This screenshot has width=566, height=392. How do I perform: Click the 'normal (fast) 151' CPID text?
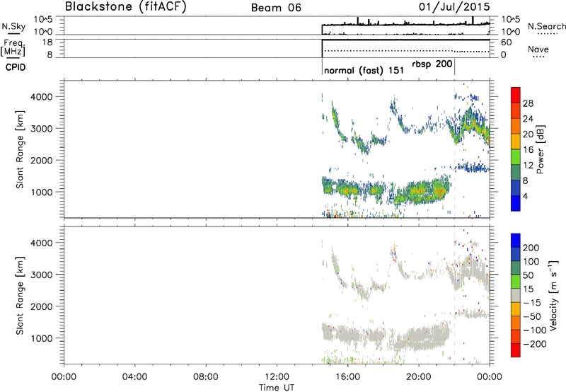click(364, 70)
